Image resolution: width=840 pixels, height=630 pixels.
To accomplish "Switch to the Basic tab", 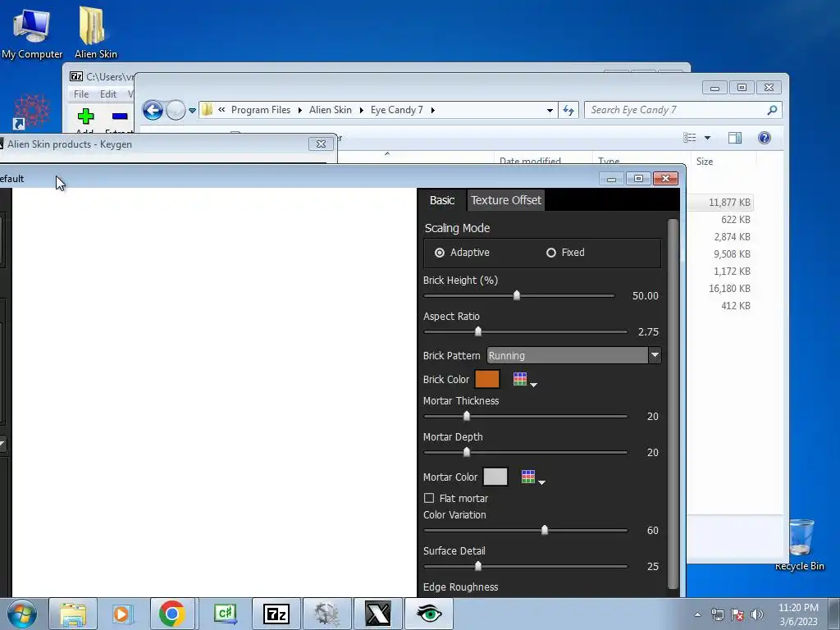I will point(441,200).
